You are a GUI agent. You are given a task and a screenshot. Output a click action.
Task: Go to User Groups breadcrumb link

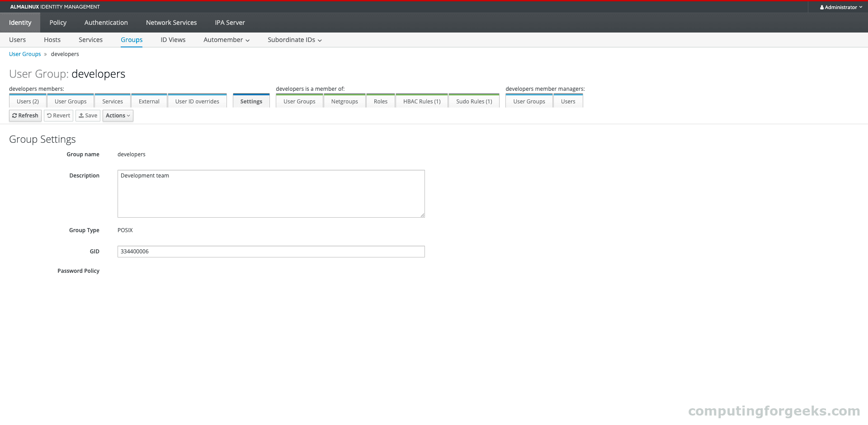(x=25, y=54)
